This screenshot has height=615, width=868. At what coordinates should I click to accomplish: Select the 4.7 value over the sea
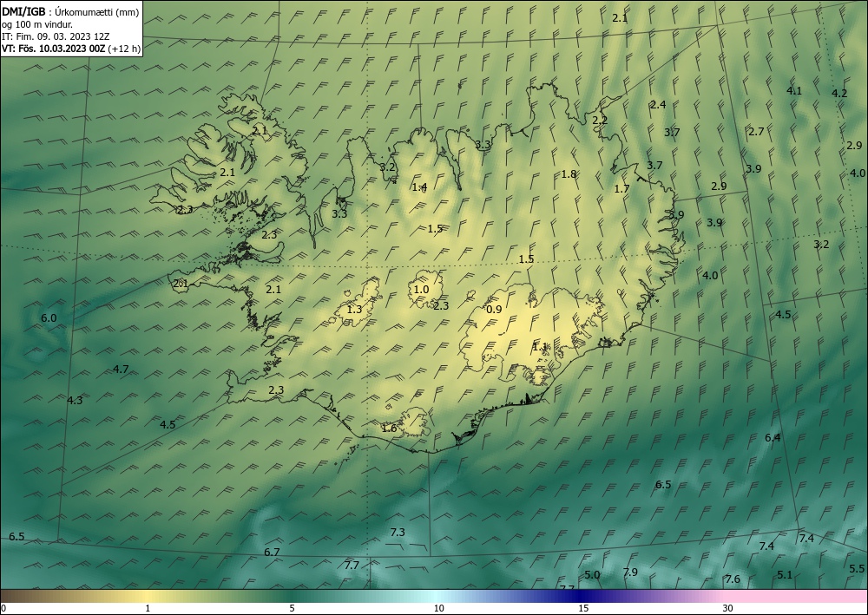121,369
